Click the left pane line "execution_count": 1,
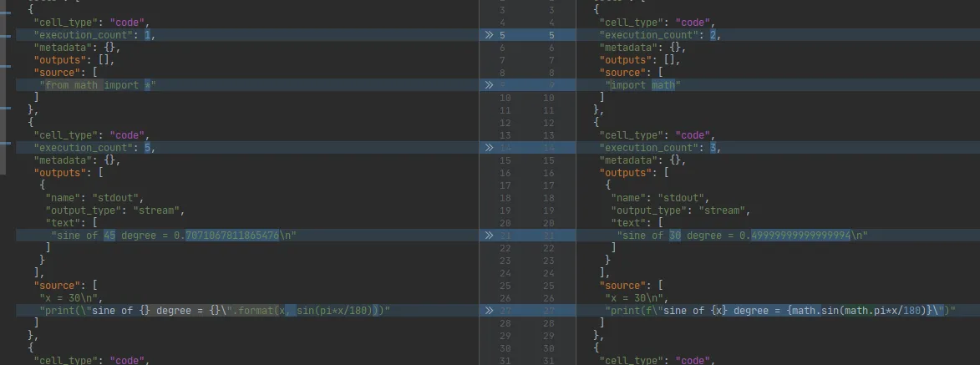Image resolution: width=980 pixels, height=365 pixels. point(94,35)
